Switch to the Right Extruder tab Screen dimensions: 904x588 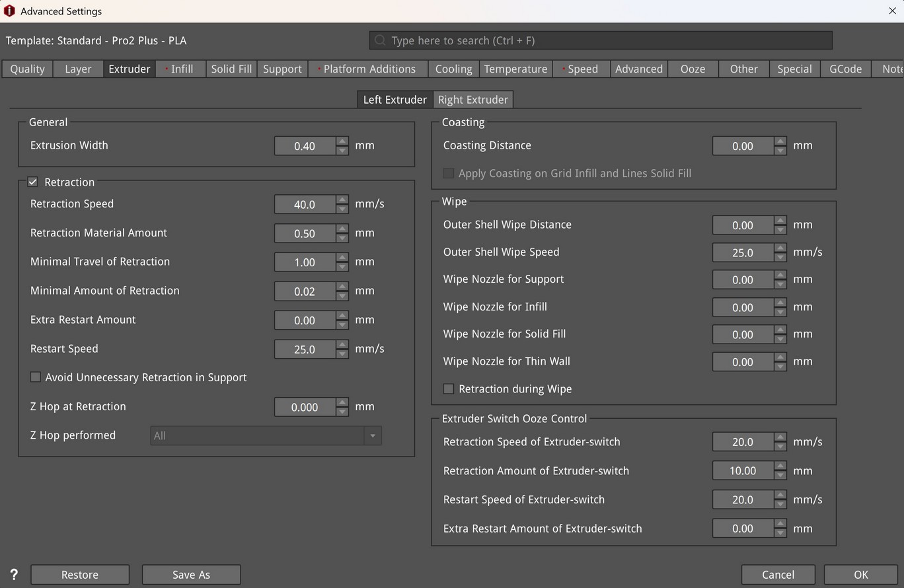click(x=472, y=100)
